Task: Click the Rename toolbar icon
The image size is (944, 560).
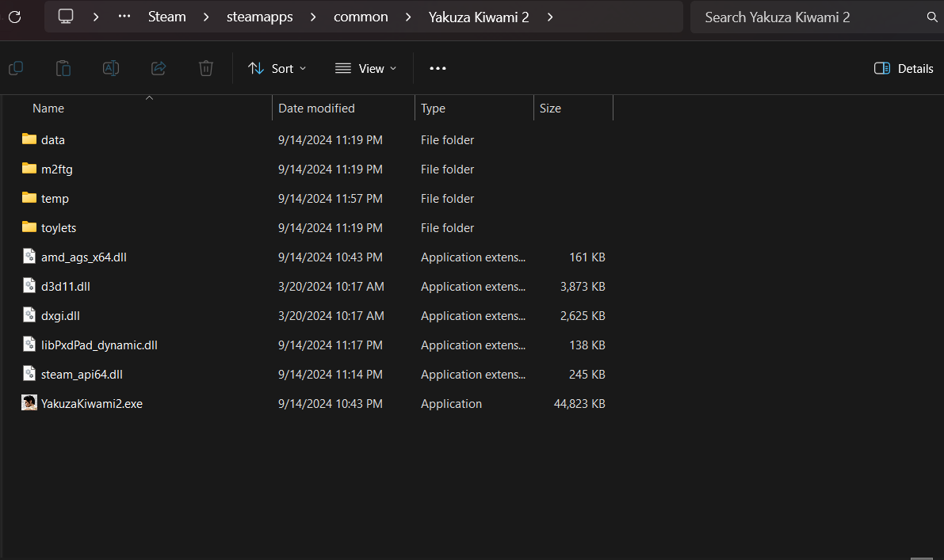Action: tap(111, 68)
